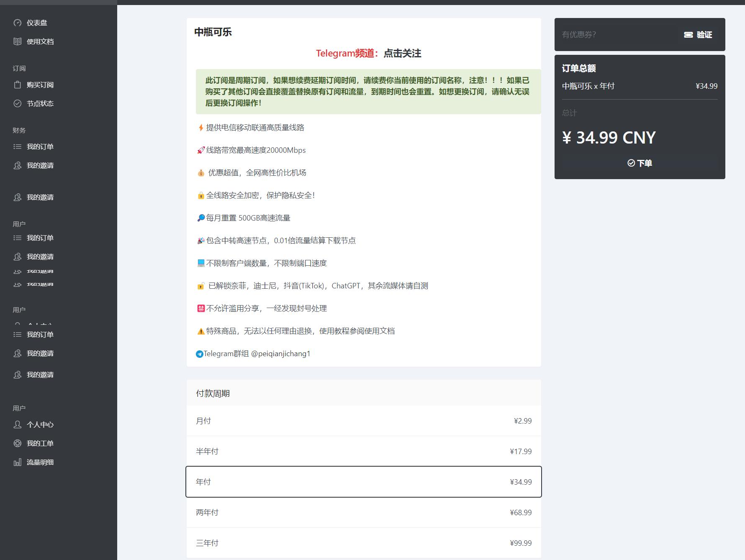The image size is (745, 560).
Task: Choose the 半年付 ¥17.99 option
Action: point(363,451)
